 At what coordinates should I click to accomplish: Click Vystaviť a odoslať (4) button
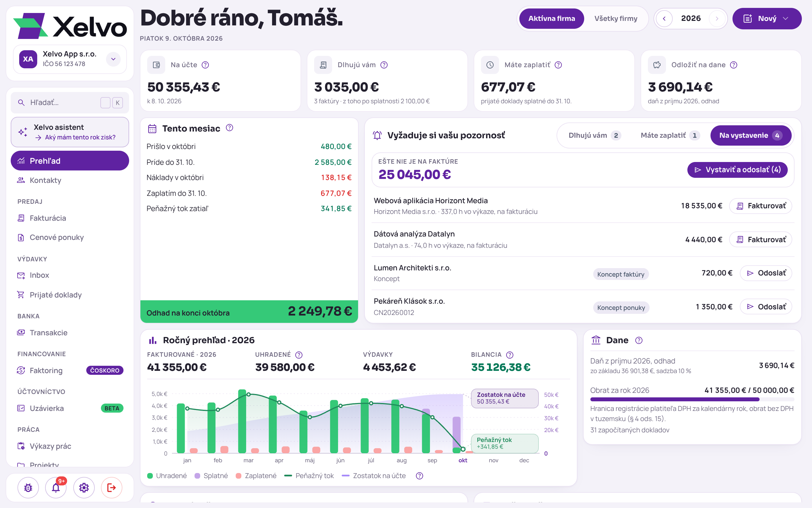(x=737, y=170)
